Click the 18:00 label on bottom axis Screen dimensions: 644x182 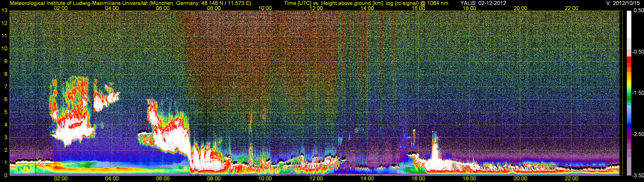coord(469,179)
